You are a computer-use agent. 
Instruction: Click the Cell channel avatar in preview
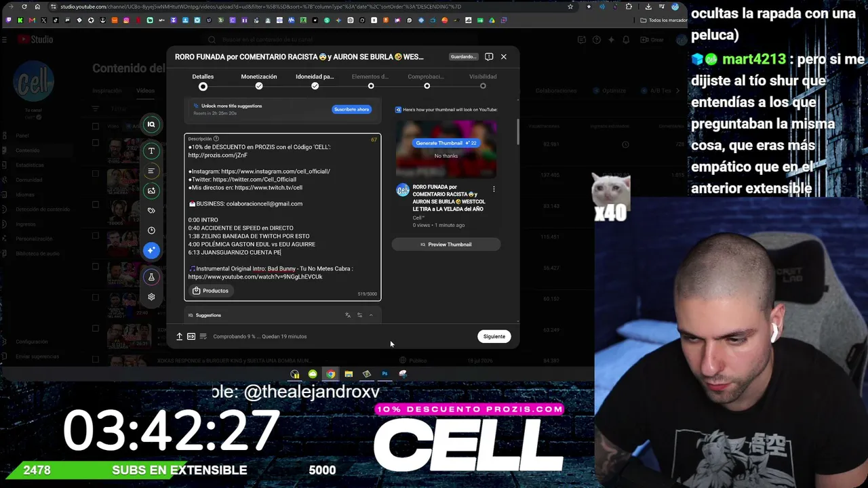click(403, 190)
